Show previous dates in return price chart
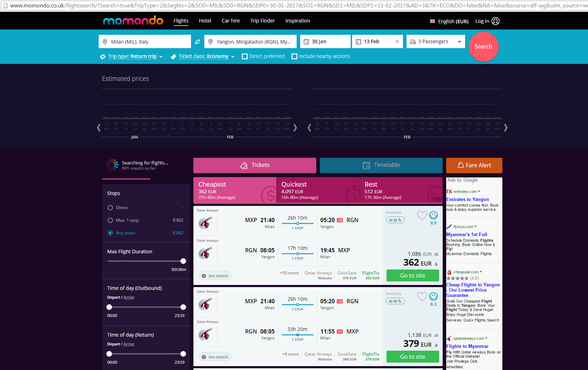This screenshot has height=370, width=588. coord(309,128)
